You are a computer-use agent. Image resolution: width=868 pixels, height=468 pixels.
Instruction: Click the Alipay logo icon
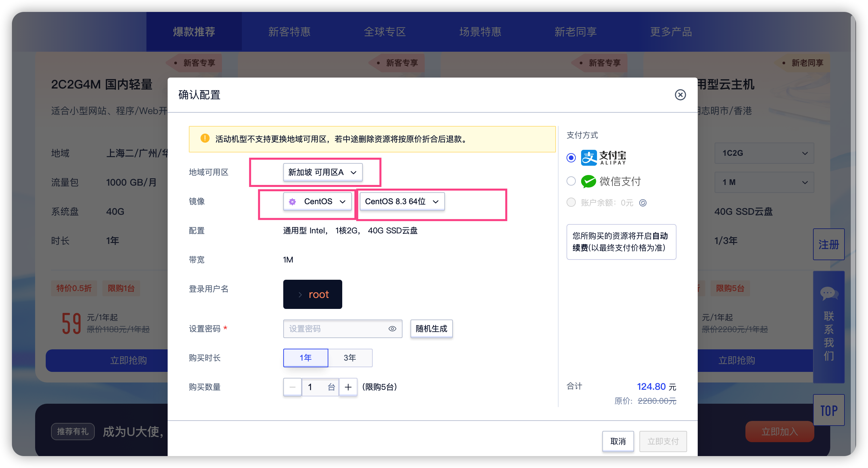[589, 157]
